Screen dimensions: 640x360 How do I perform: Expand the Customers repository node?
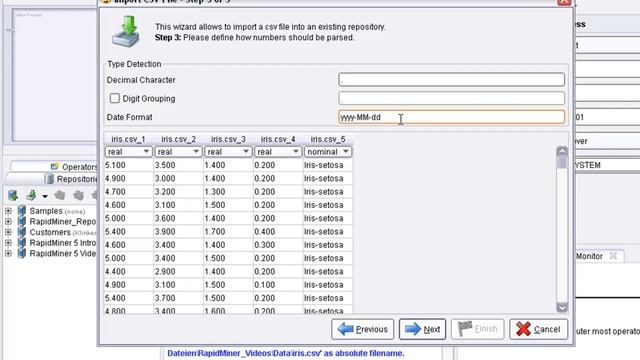point(8,232)
